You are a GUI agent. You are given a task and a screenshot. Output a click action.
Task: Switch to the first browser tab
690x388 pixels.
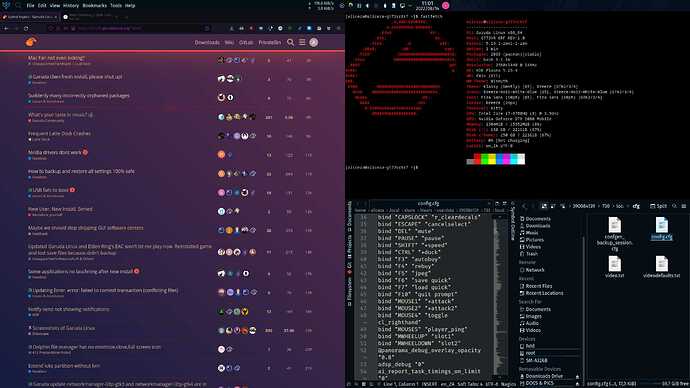30,17
